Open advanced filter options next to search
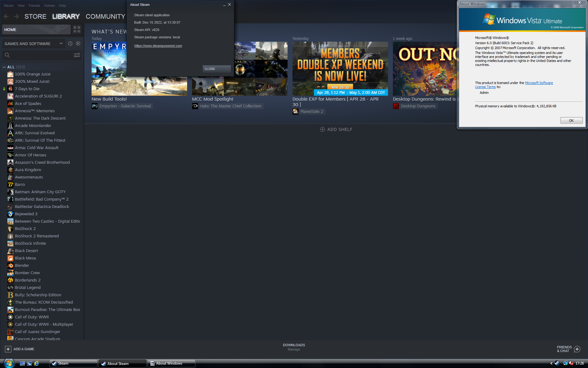 (77, 55)
